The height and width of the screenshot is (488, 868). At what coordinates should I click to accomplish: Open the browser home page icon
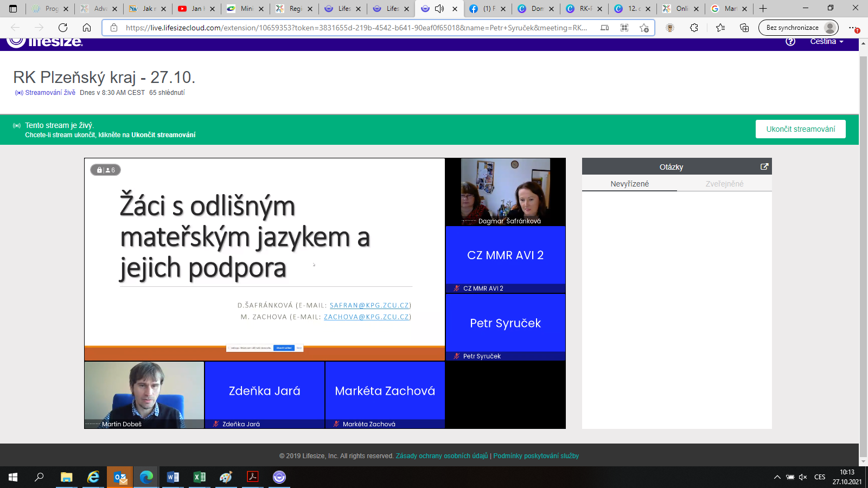coord(87,28)
